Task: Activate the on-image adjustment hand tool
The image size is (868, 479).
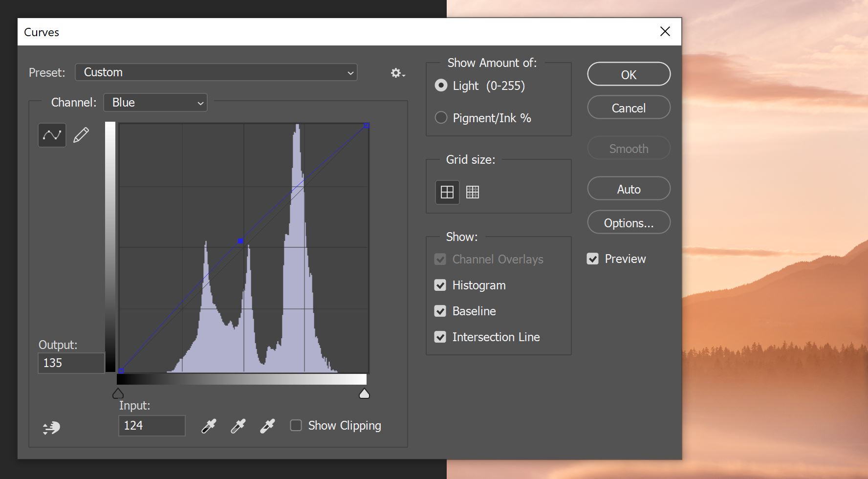Action: (x=51, y=428)
